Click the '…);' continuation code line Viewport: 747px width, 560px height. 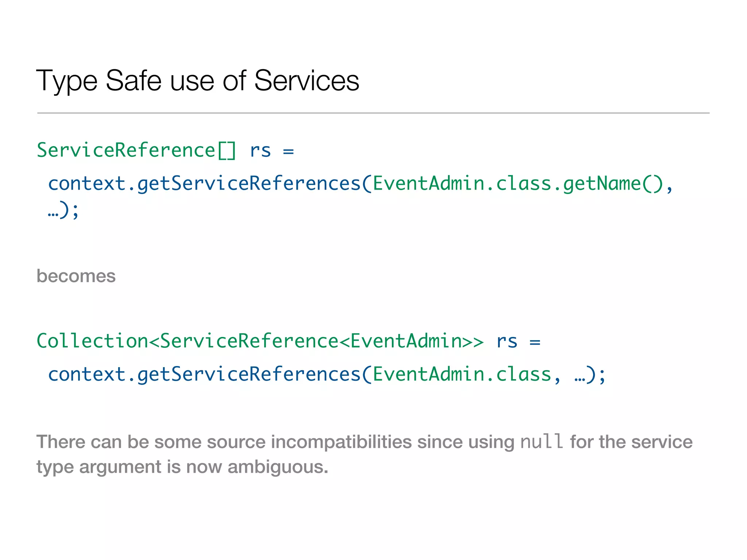pyautogui.click(x=63, y=210)
